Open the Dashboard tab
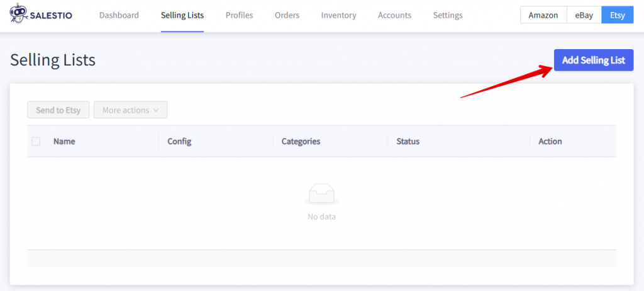Viewport: 644px width, 291px height. [119, 15]
